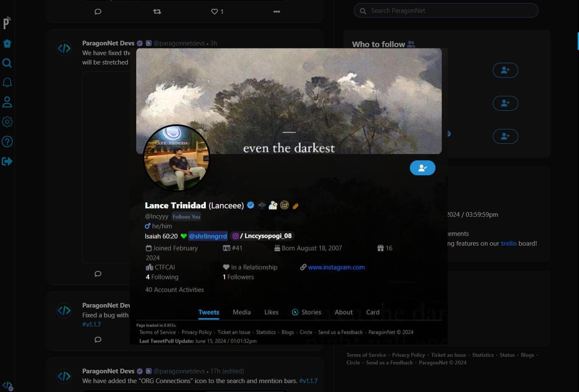Like the top post with heart icon
579x392 pixels.
click(x=215, y=11)
